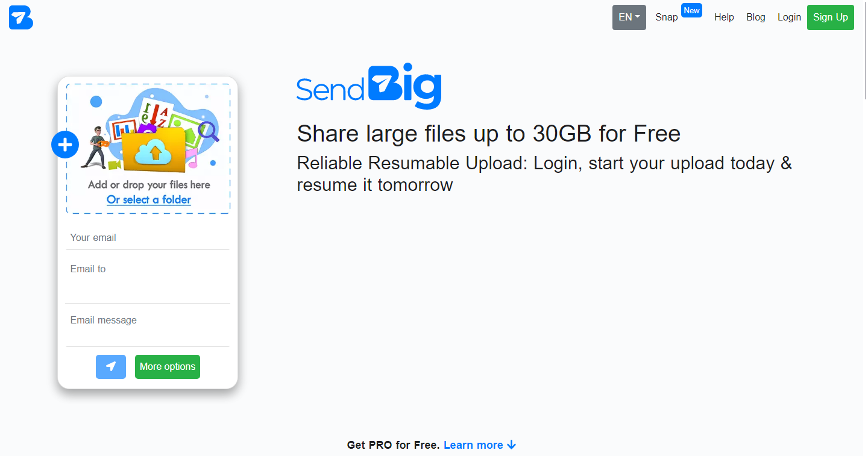
Task: Click the green Sign Up button
Action: pos(830,17)
